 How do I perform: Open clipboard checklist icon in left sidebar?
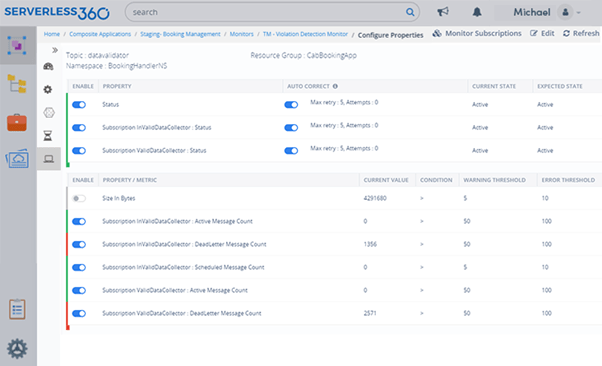click(x=17, y=309)
